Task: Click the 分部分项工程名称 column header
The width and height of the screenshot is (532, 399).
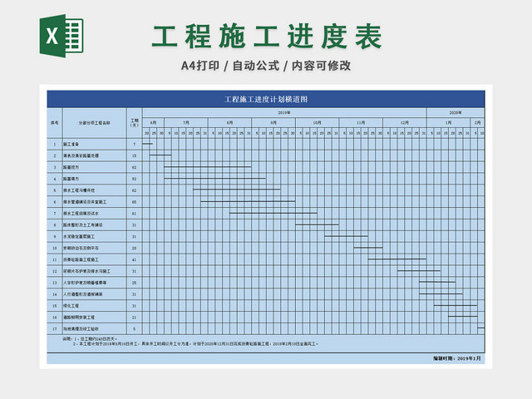Action: click(x=94, y=123)
